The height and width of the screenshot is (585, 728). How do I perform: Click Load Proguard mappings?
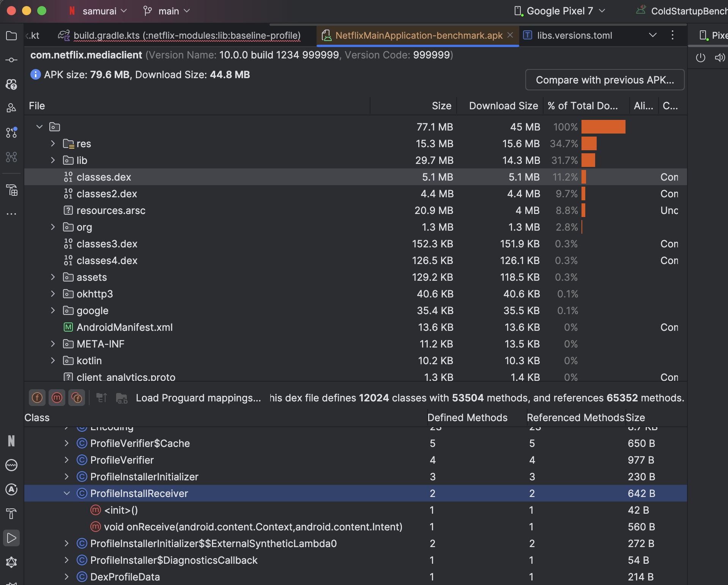198,398
